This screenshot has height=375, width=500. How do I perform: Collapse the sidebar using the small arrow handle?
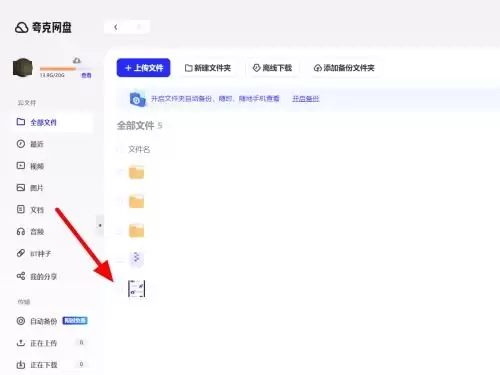[x=100, y=225]
